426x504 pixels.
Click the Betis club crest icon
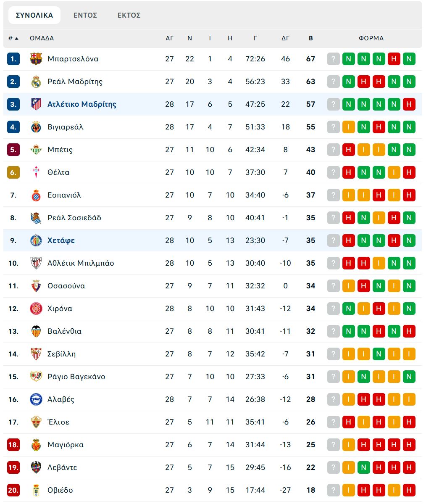(x=36, y=150)
